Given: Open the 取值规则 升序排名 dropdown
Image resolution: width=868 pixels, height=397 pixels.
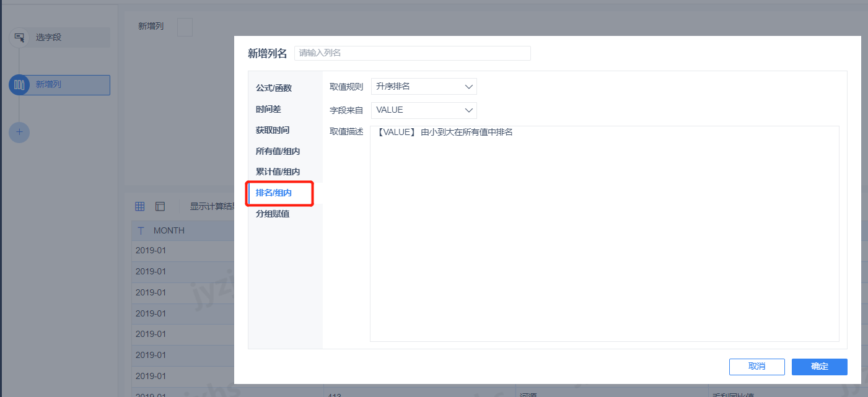Looking at the screenshot, I should (424, 87).
